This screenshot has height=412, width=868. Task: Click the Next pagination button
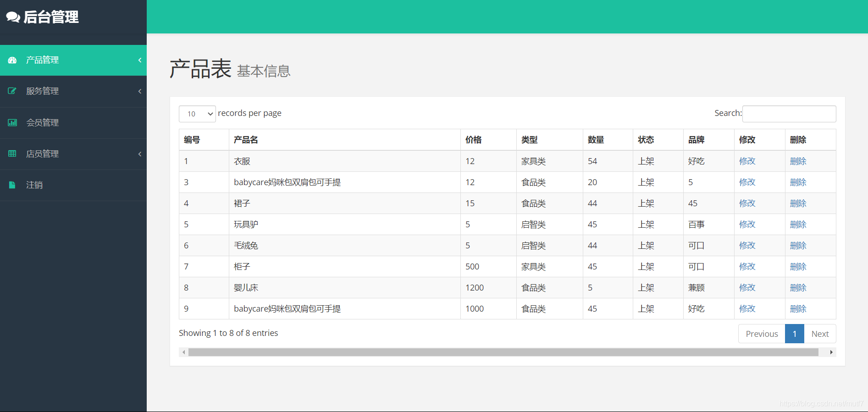tap(820, 334)
